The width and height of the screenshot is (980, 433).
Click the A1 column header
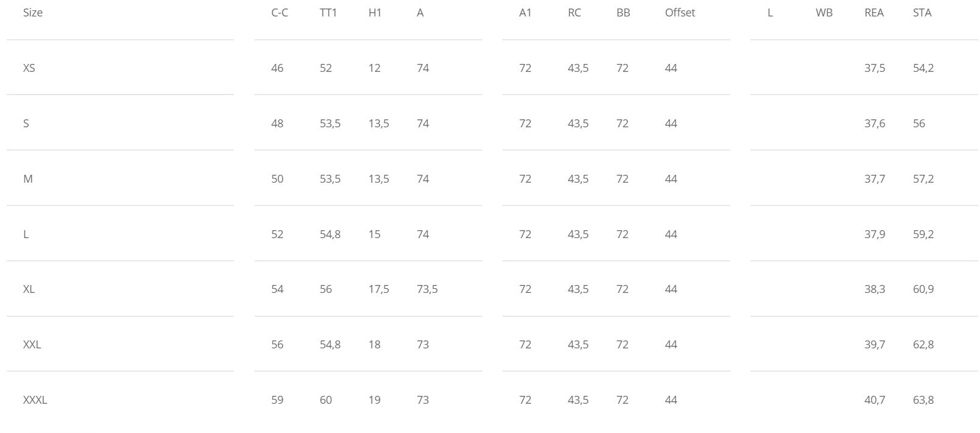click(x=525, y=13)
